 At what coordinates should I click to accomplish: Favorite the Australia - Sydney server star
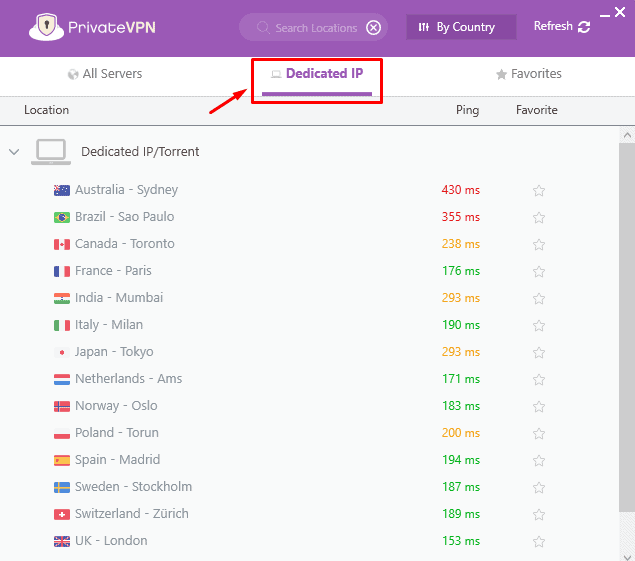pyautogui.click(x=539, y=191)
